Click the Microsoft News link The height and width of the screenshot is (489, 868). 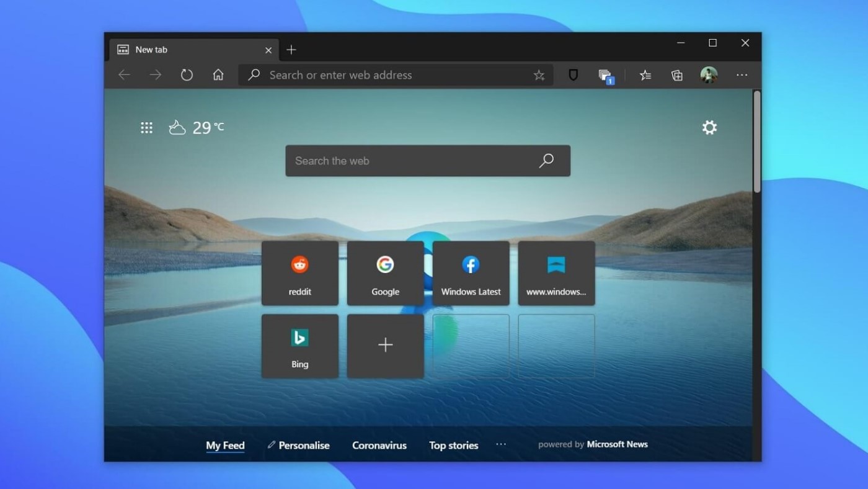[x=618, y=444]
